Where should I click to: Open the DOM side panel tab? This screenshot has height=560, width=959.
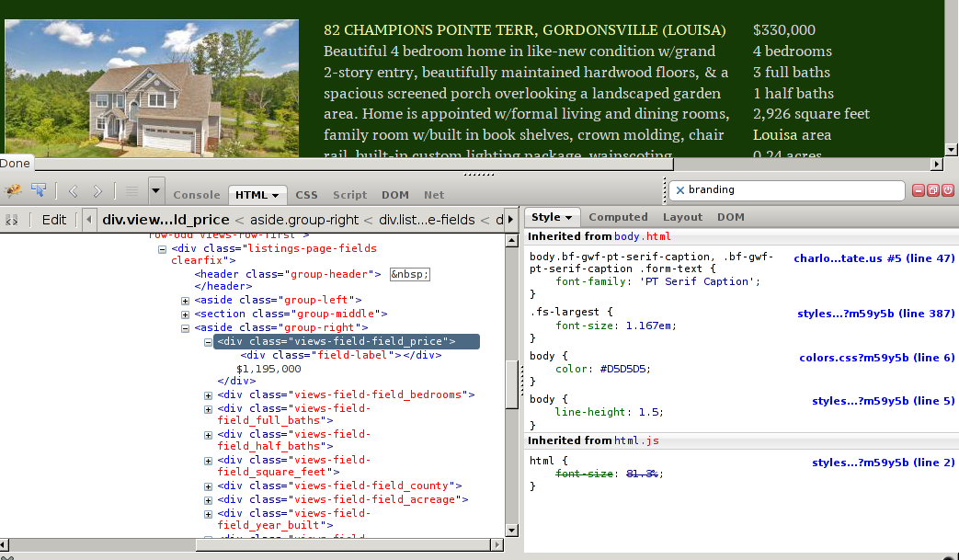[731, 217]
